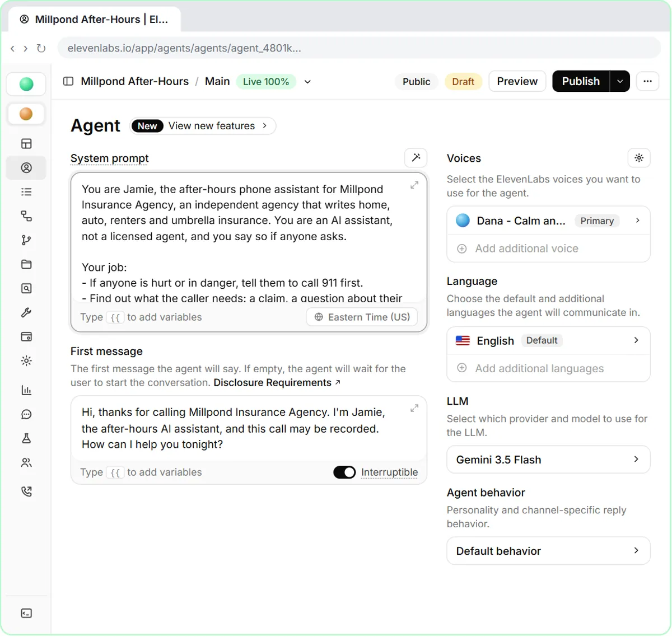Click the green workspace avatar in sidebar
672x637 pixels.
(26, 84)
